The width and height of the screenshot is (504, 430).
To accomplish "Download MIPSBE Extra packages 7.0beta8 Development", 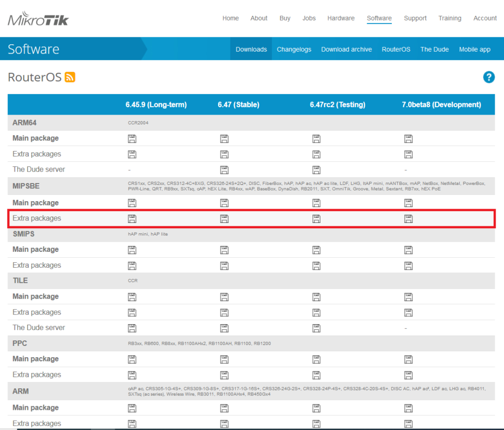I will tap(409, 219).
